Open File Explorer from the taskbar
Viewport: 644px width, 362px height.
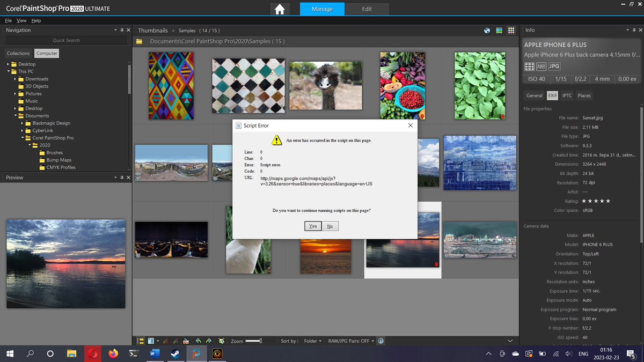point(71,353)
